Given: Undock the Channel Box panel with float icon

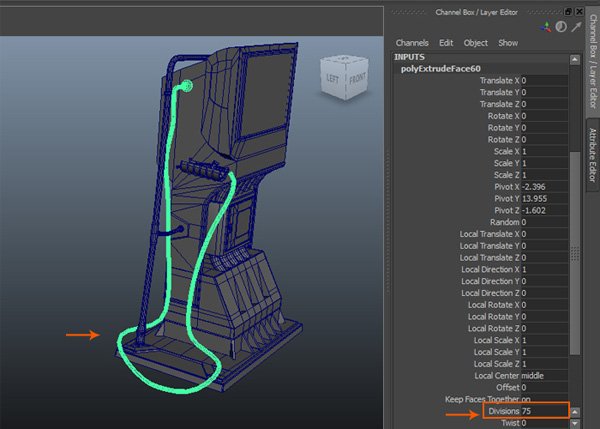Looking at the screenshot, I should [x=569, y=11].
